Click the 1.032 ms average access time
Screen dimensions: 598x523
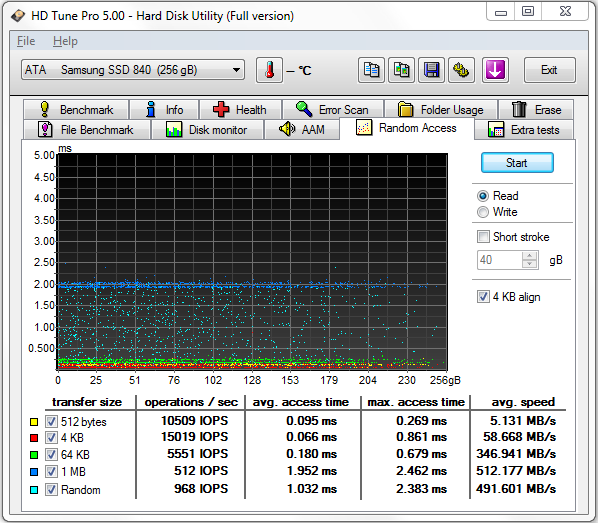tap(312, 489)
